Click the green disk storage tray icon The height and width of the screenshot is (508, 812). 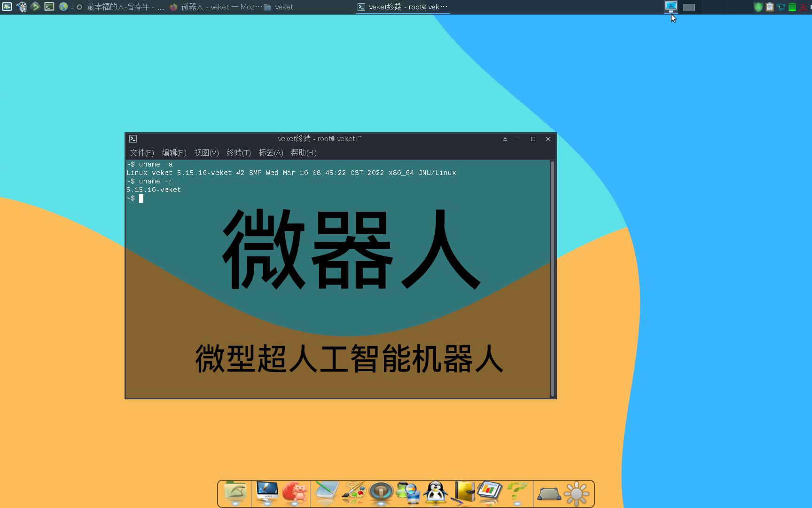[x=792, y=7]
